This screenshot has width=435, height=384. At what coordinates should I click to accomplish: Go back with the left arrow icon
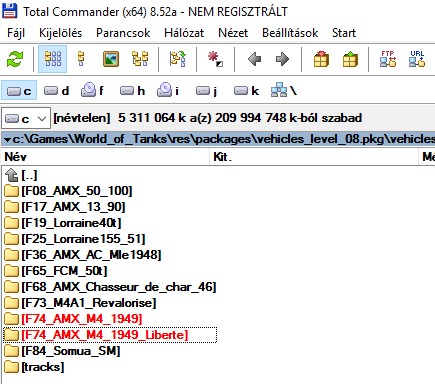click(x=254, y=59)
